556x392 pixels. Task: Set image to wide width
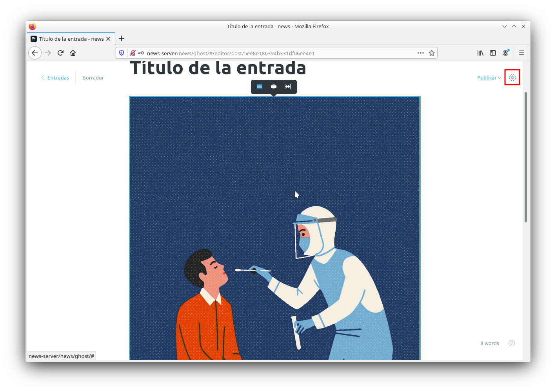point(274,87)
